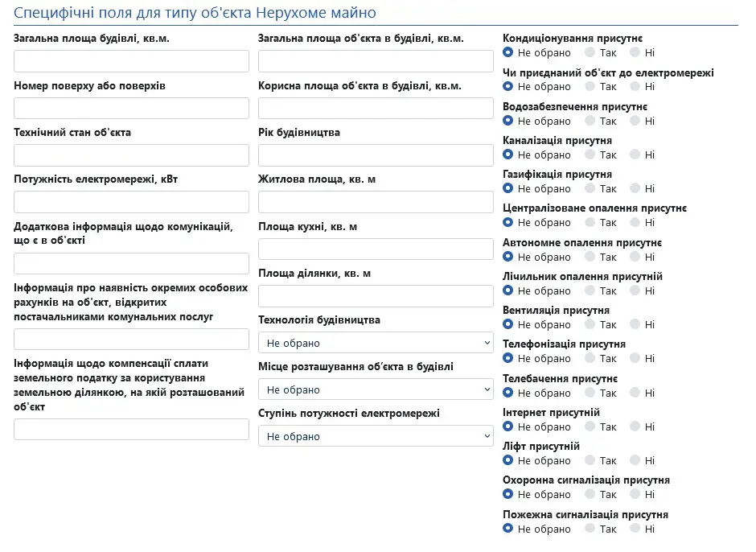756x552 pixels.
Task: Open Ступінь потужності електромережі dropdown
Action: [x=376, y=436]
